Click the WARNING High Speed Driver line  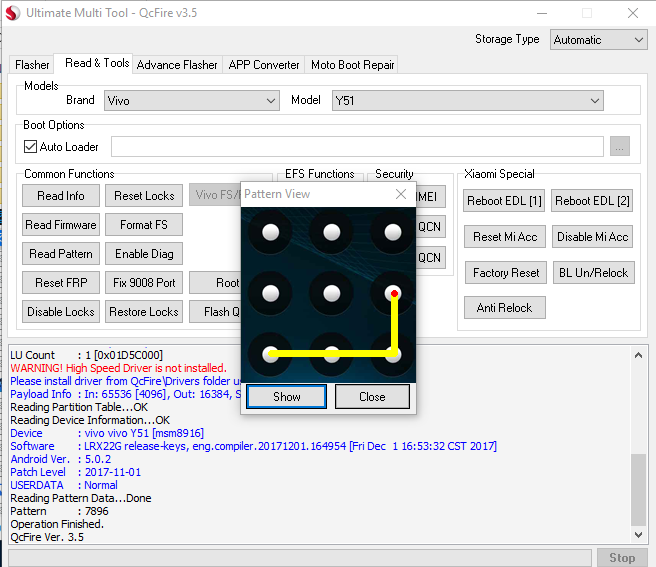(118, 368)
